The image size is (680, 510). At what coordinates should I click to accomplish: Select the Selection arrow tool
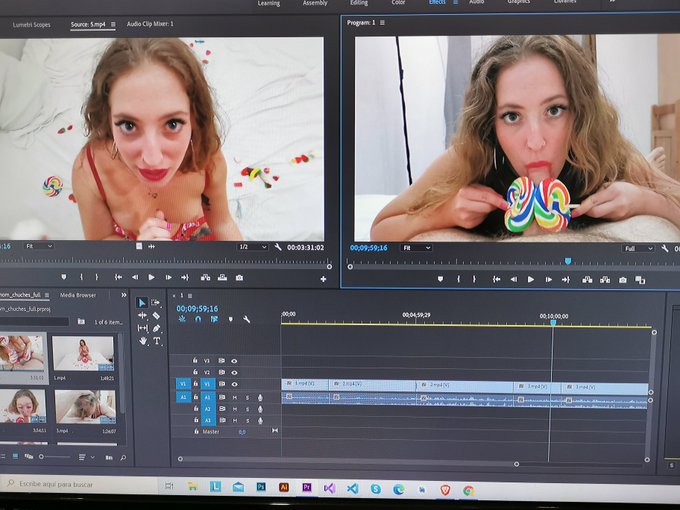pyautogui.click(x=142, y=303)
